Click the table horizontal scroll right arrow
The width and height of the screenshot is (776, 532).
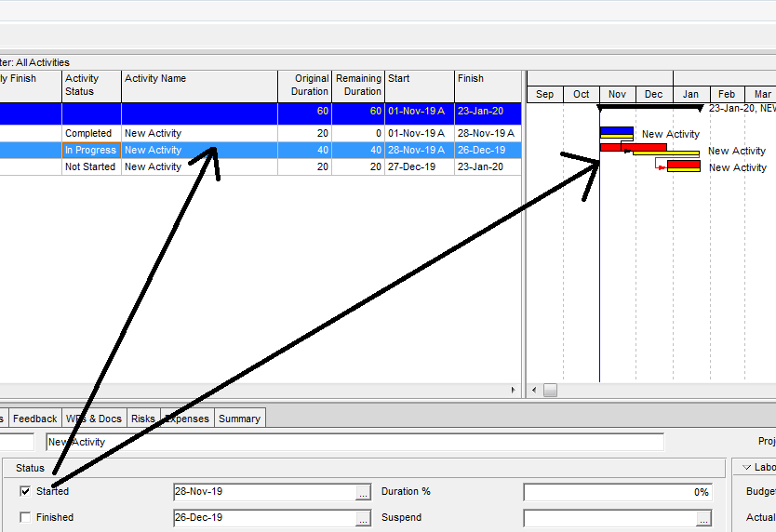514,390
